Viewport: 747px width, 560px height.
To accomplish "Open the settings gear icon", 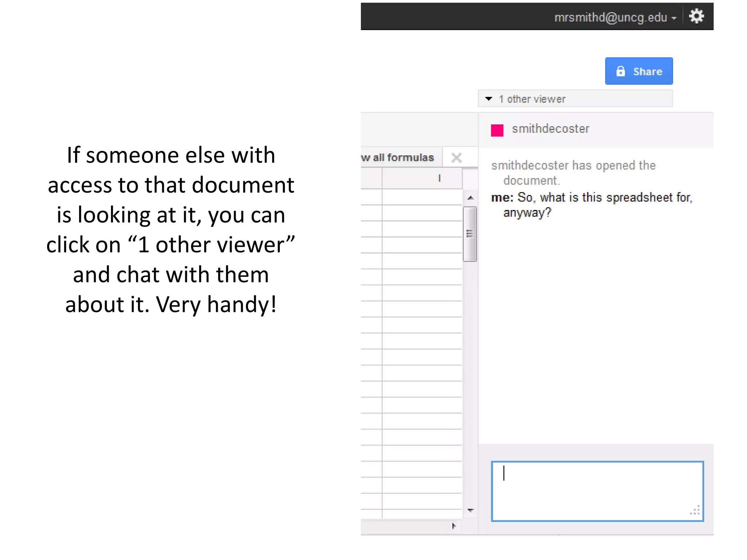I will tap(696, 16).
